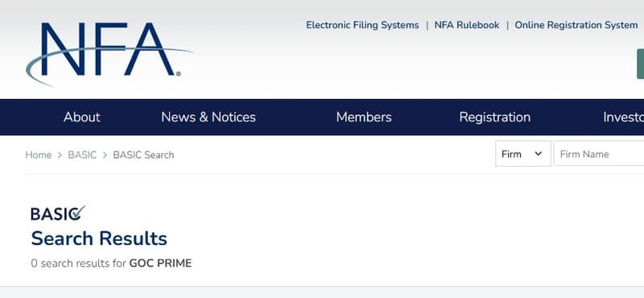The width and height of the screenshot is (644, 298).
Task: Click the BASIC checkmark logo
Action: (58, 213)
